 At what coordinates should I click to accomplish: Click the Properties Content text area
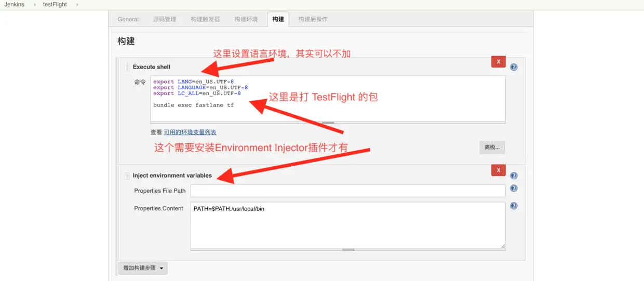click(348, 225)
